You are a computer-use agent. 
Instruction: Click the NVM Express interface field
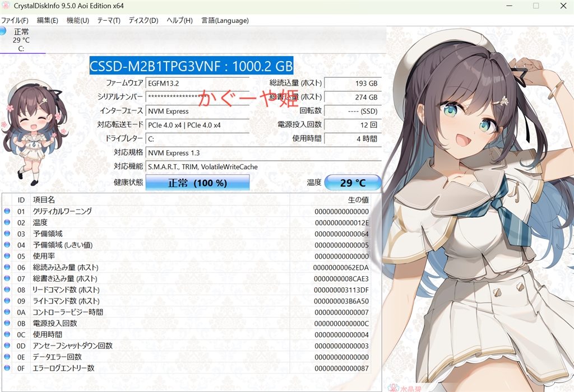point(197,111)
